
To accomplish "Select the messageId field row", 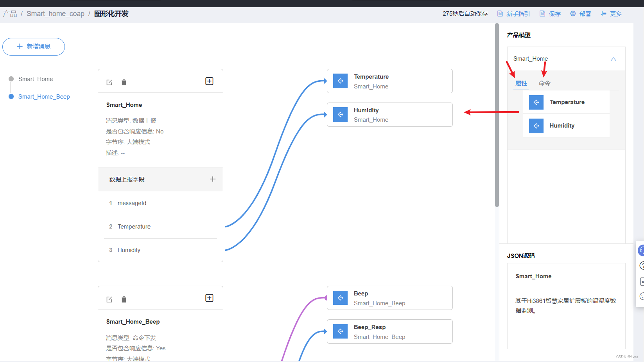I will pyautogui.click(x=160, y=203).
